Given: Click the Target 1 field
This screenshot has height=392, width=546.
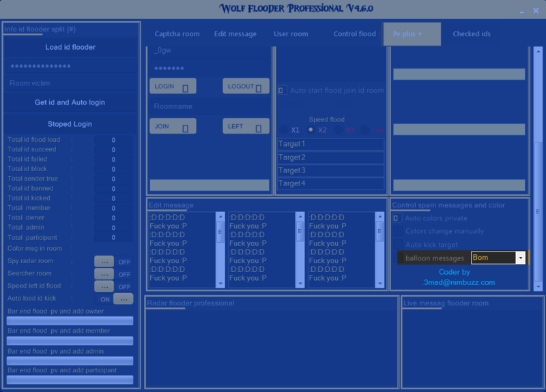Looking at the screenshot, I should click(331, 144).
